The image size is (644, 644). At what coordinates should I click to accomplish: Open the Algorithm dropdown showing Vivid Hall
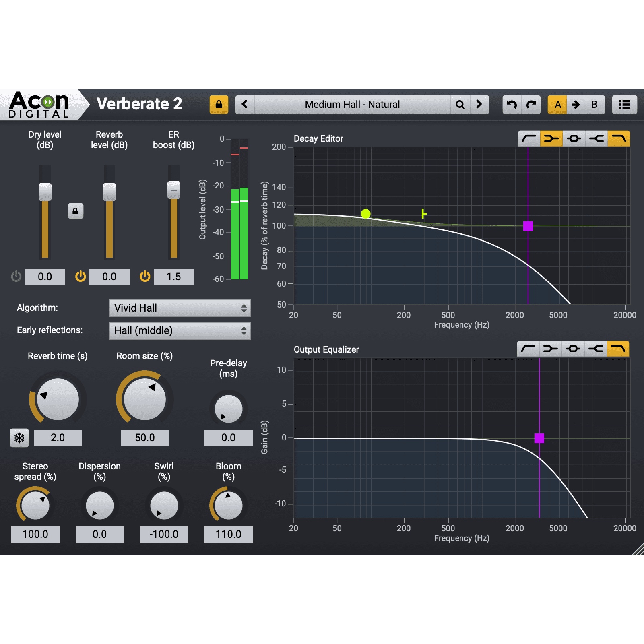coord(180,308)
